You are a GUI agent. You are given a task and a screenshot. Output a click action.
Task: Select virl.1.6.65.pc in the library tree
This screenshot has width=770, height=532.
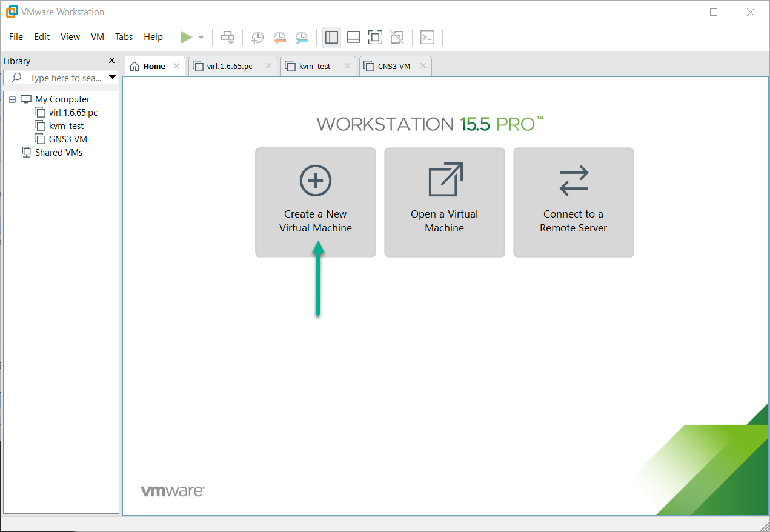[73, 113]
